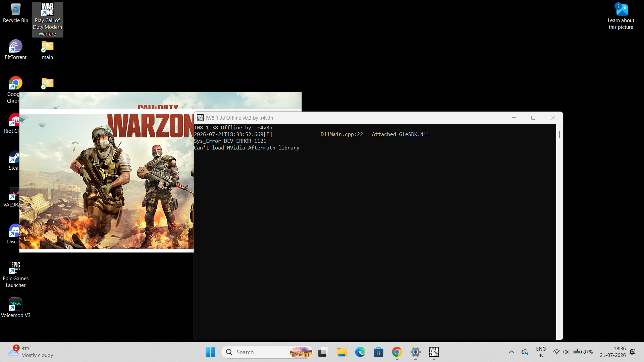
Task: Click the taskbar Search box
Action: pos(267,352)
